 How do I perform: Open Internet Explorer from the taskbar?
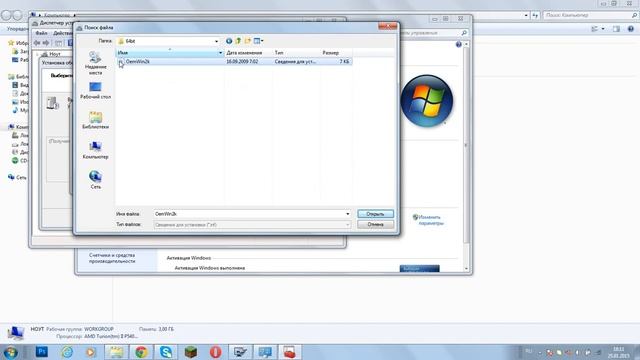67,352
